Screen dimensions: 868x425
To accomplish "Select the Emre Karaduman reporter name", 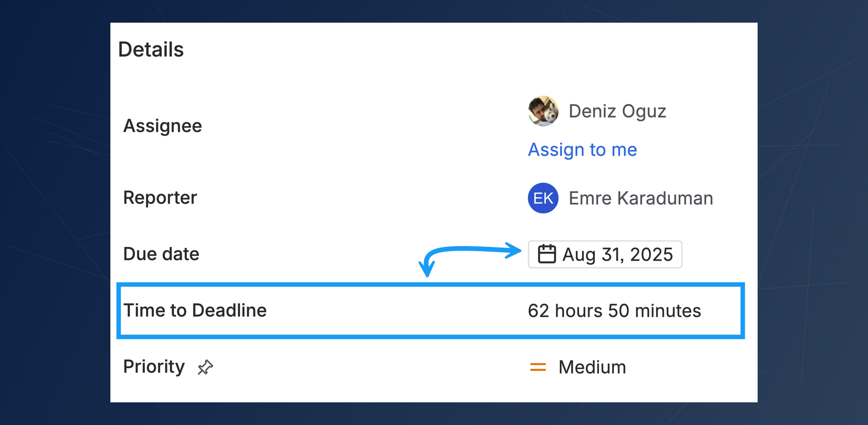I will (641, 198).
